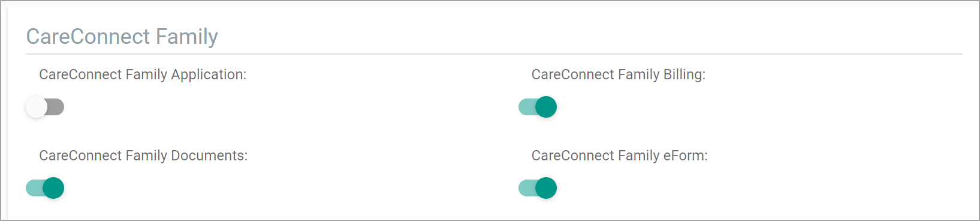
Task: Click the green knob of Documents switch
Action: [53, 188]
